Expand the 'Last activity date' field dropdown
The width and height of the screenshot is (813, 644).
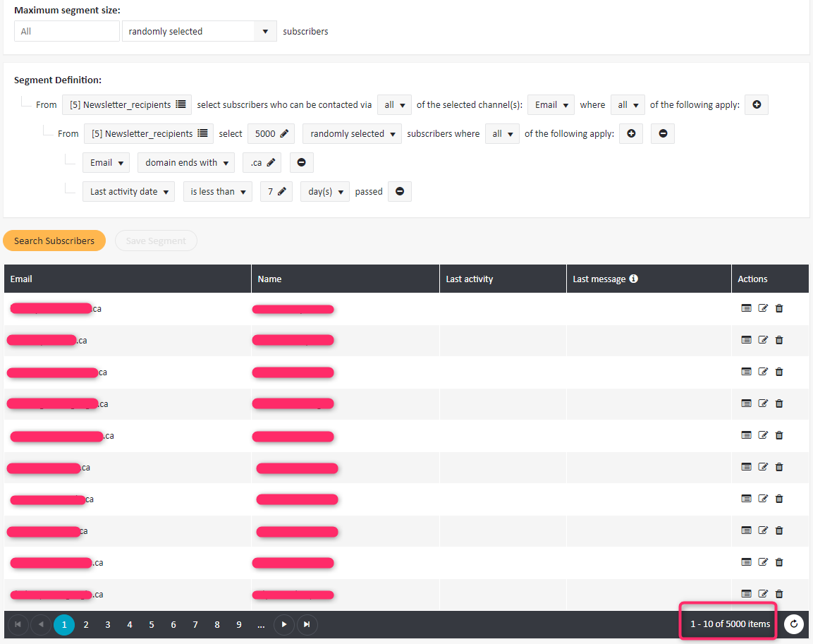click(x=128, y=191)
